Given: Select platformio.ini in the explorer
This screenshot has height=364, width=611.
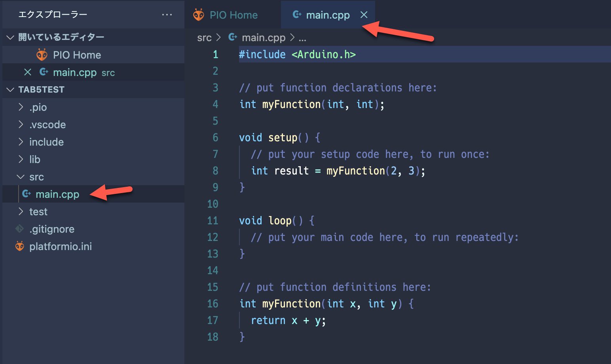Looking at the screenshot, I should (x=61, y=246).
